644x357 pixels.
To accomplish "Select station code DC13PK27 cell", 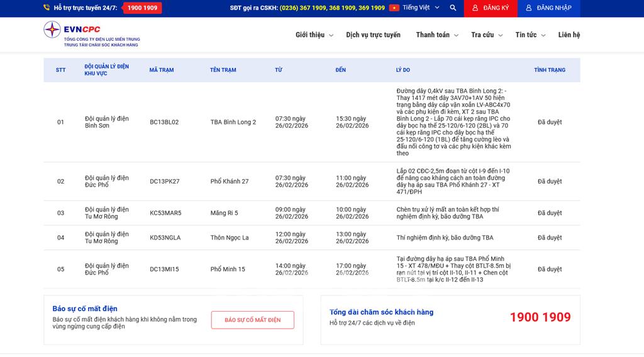I will (164, 182).
